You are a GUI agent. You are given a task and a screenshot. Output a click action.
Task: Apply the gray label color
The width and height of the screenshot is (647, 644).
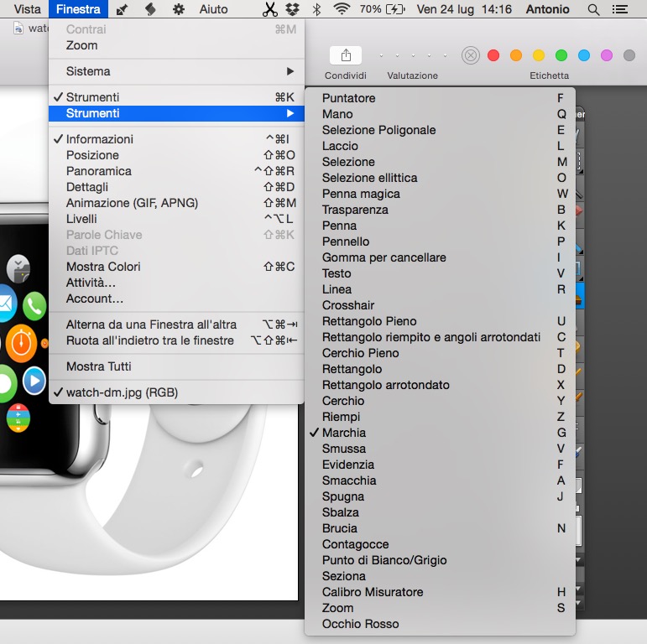pyautogui.click(x=629, y=55)
